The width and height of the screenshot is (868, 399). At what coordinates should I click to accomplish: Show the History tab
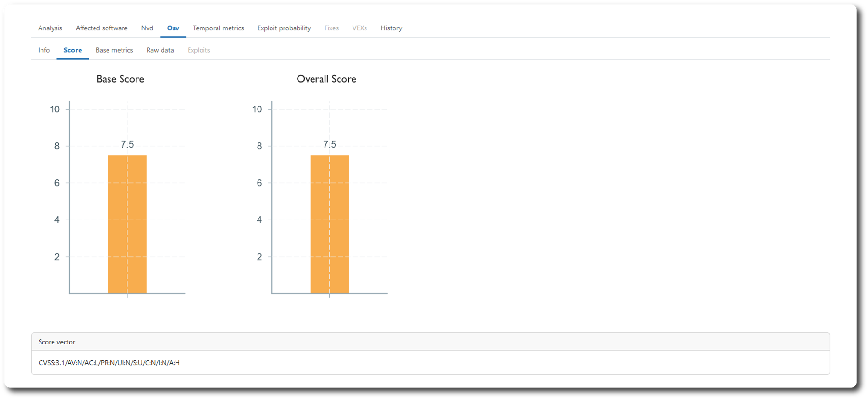391,28
